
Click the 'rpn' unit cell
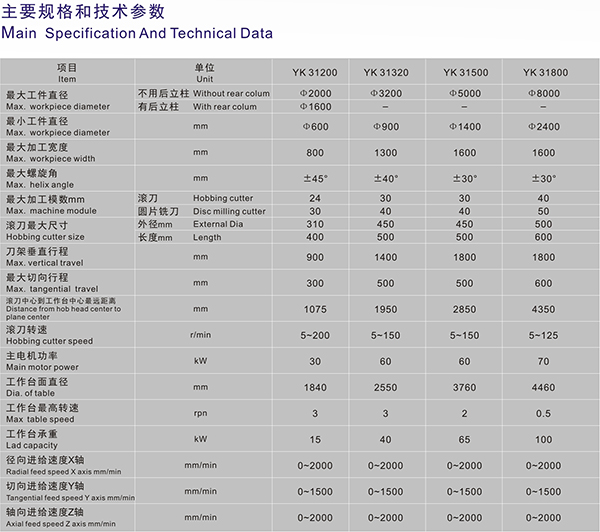201,413
